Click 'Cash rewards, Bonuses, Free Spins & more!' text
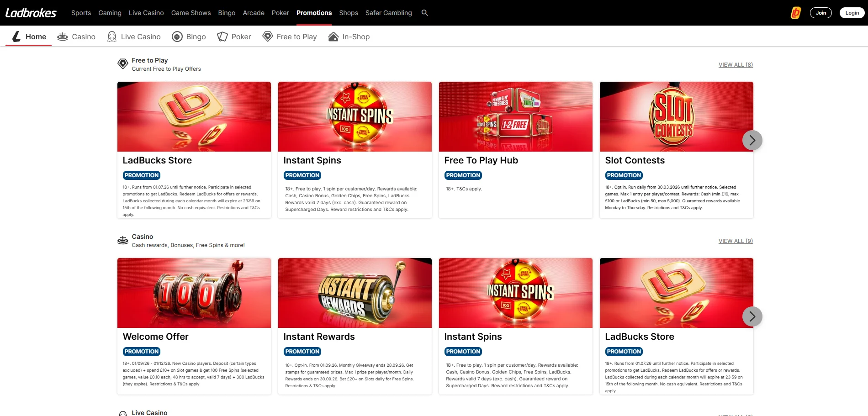 [188, 245]
